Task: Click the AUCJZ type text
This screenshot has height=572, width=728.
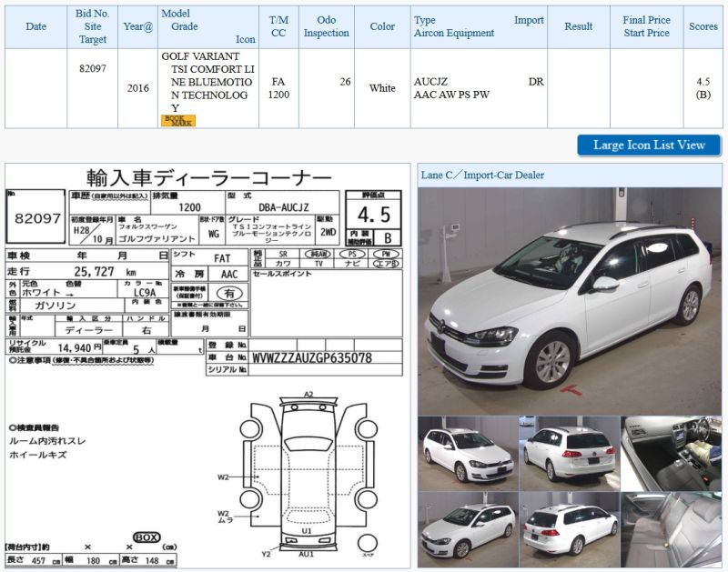Action: [x=430, y=82]
